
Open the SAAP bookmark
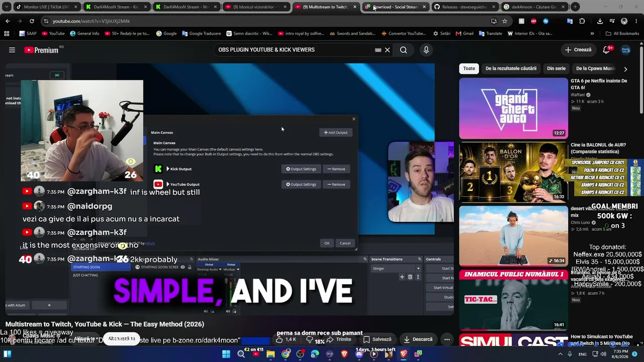tap(27, 33)
